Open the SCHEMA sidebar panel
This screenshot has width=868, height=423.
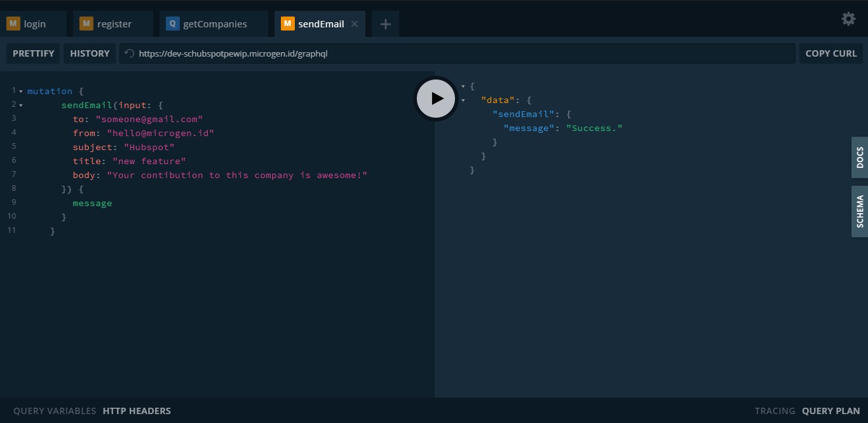pyautogui.click(x=860, y=211)
